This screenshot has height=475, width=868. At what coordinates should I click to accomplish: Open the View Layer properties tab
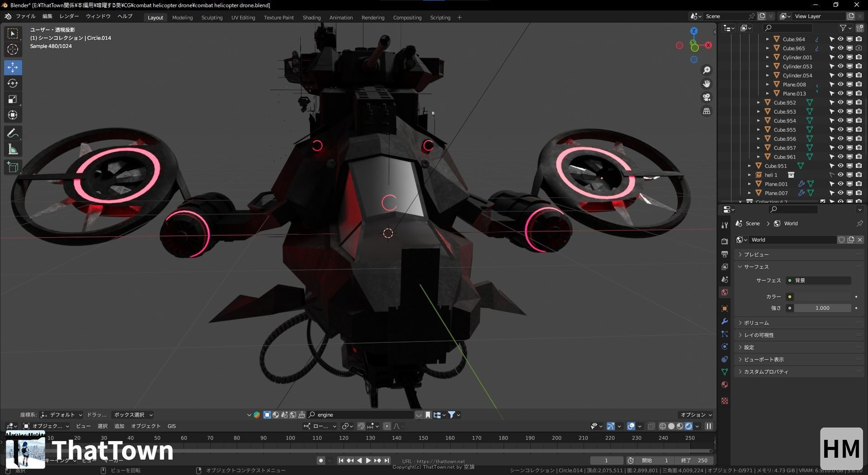point(725,267)
